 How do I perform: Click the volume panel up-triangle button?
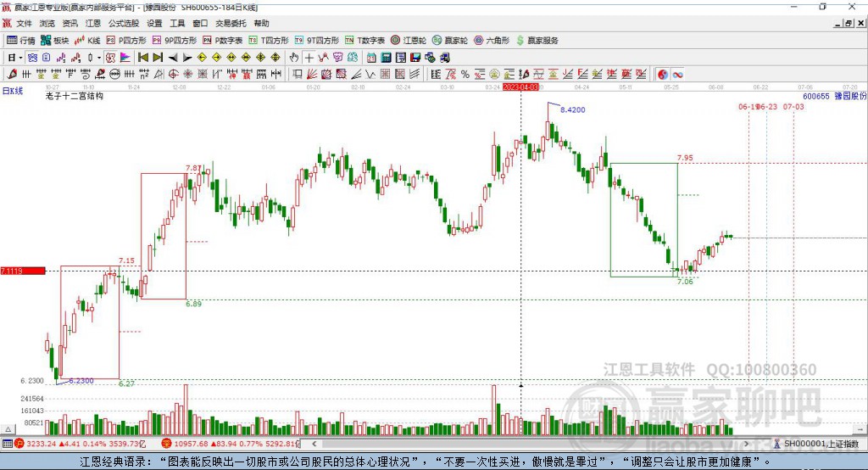click(8, 429)
